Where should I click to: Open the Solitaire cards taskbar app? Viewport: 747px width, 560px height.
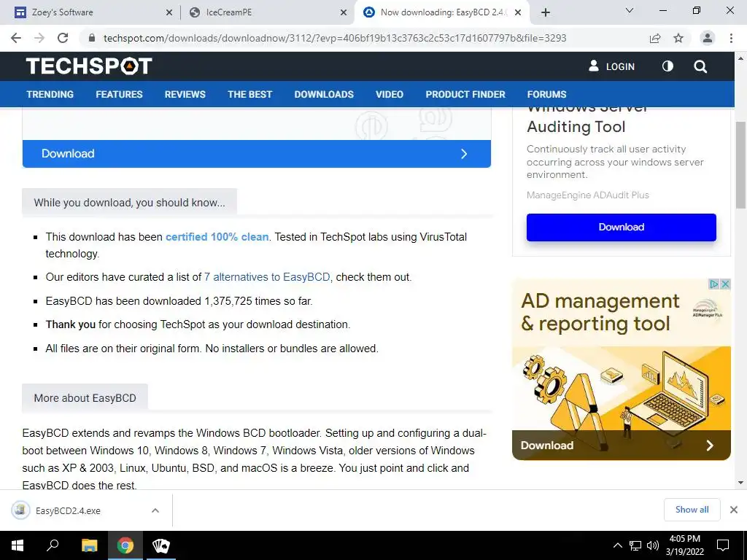click(x=160, y=545)
